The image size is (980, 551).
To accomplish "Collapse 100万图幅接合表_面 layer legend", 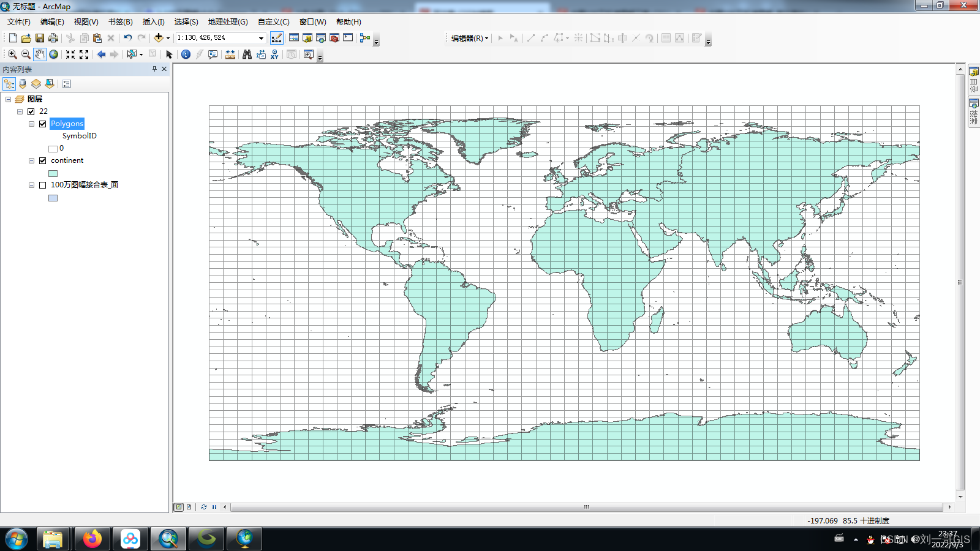I will 31,185.
